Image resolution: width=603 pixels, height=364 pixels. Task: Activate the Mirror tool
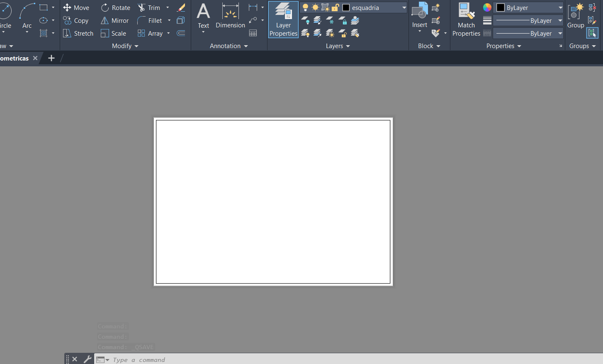tap(115, 21)
